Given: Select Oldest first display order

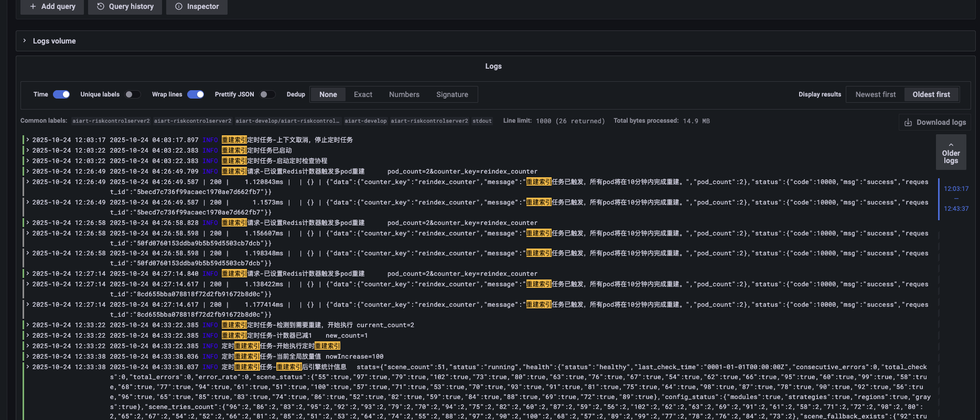Looking at the screenshot, I should [931, 94].
